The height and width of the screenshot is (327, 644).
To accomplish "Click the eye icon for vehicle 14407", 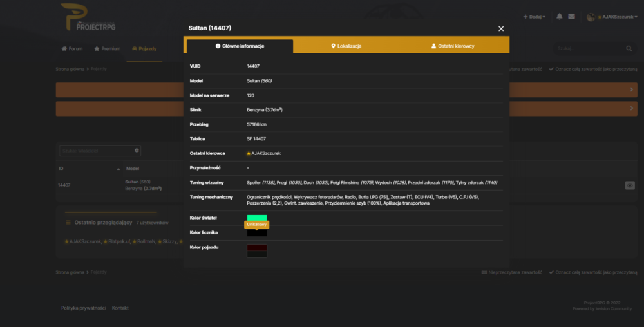I will [x=630, y=185].
